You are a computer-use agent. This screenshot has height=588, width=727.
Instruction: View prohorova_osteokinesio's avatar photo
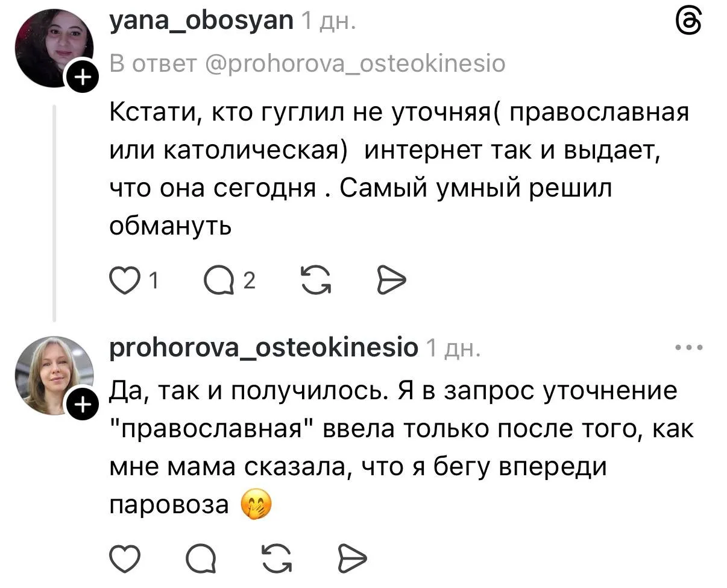point(53,375)
